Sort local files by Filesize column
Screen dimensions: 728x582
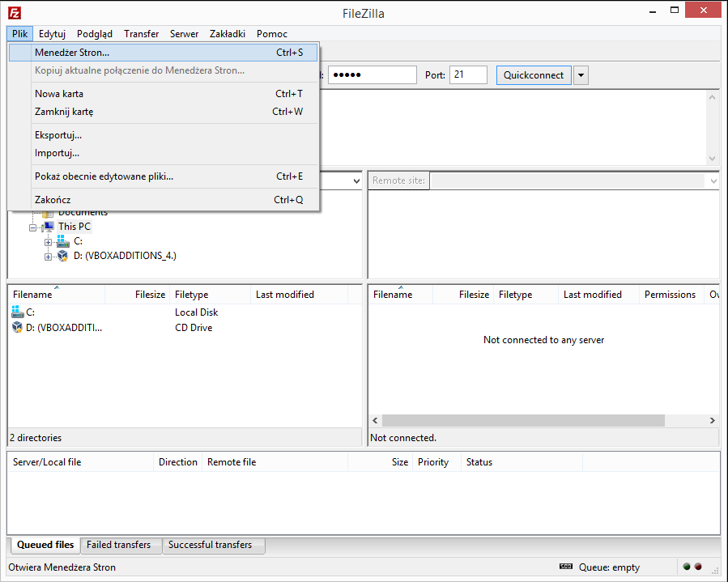(x=138, y=295)
